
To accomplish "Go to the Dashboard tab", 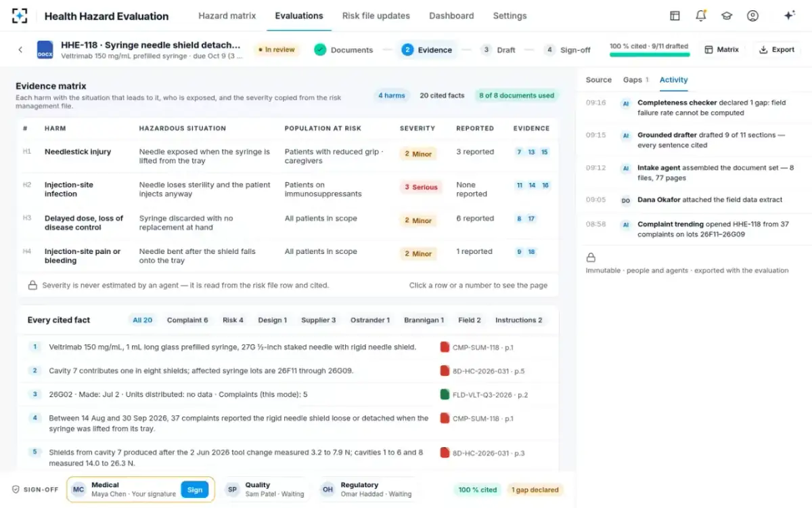I will point(451,16).
